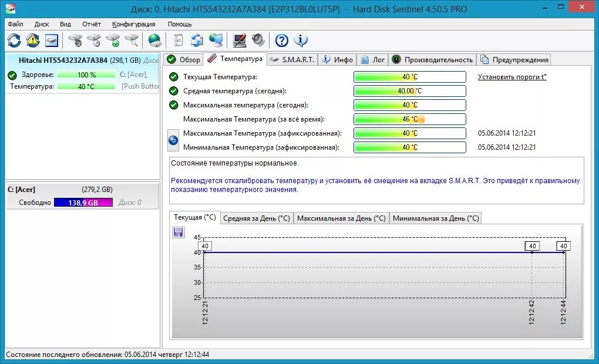The height and width of the screenshot is (364, 599).
Task: Show the Средняя за День (°C) graph
Action: pyautogui.click(x=256, y=218)
